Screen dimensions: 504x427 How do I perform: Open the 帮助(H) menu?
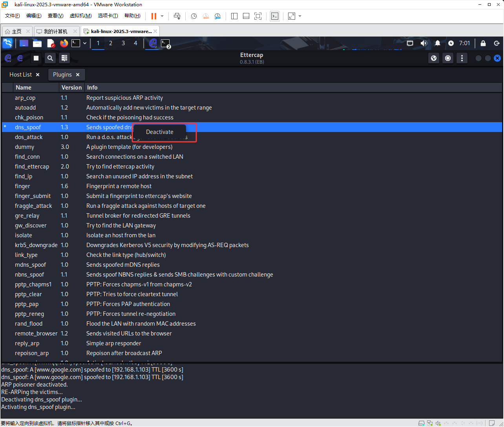132,16
